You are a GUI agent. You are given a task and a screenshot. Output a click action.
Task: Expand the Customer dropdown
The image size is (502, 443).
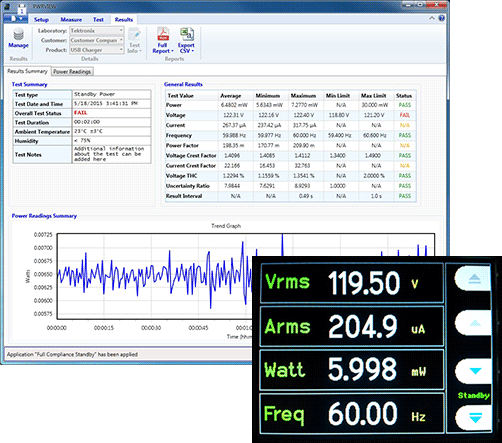[x=121, y=40]
